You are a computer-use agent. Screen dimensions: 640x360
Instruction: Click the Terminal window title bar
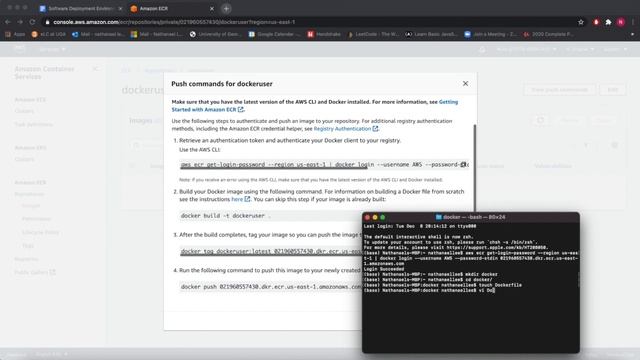471,217
